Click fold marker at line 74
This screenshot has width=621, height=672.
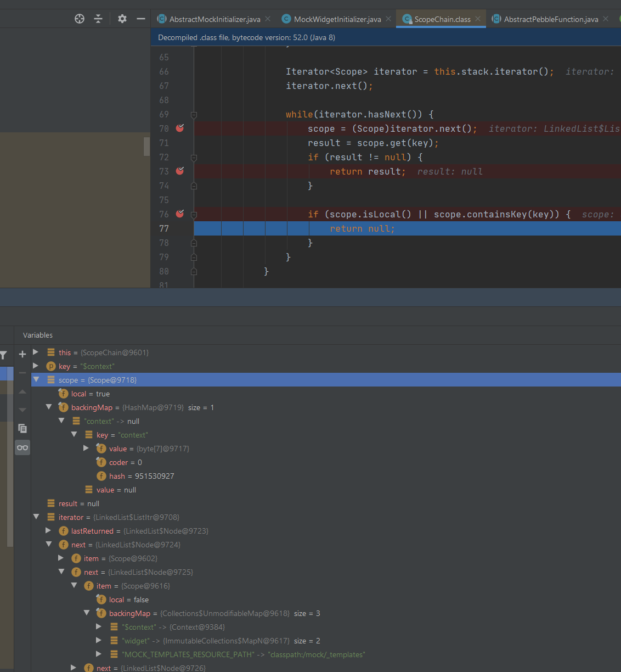pos(194,186)
